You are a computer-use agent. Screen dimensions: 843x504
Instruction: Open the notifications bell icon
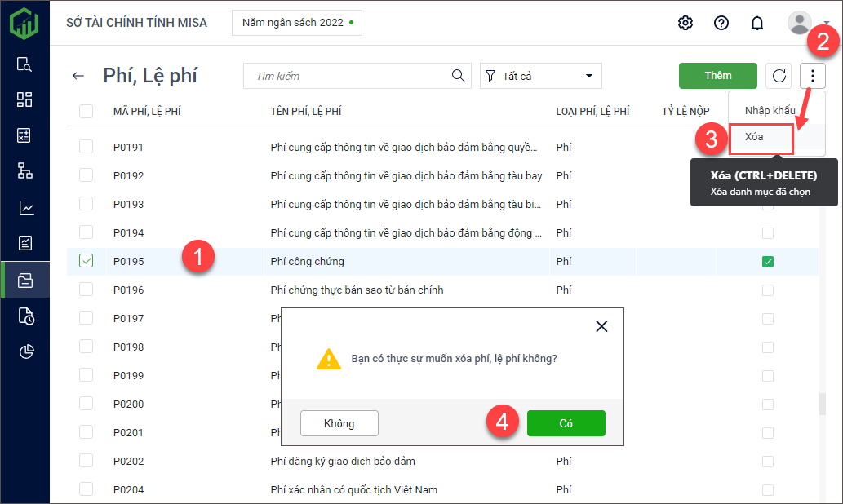coord(757,23)
